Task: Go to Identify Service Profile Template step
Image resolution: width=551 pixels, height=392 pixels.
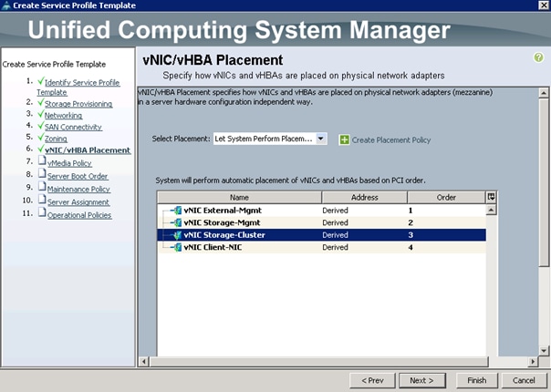Action: tap(78, 88)
